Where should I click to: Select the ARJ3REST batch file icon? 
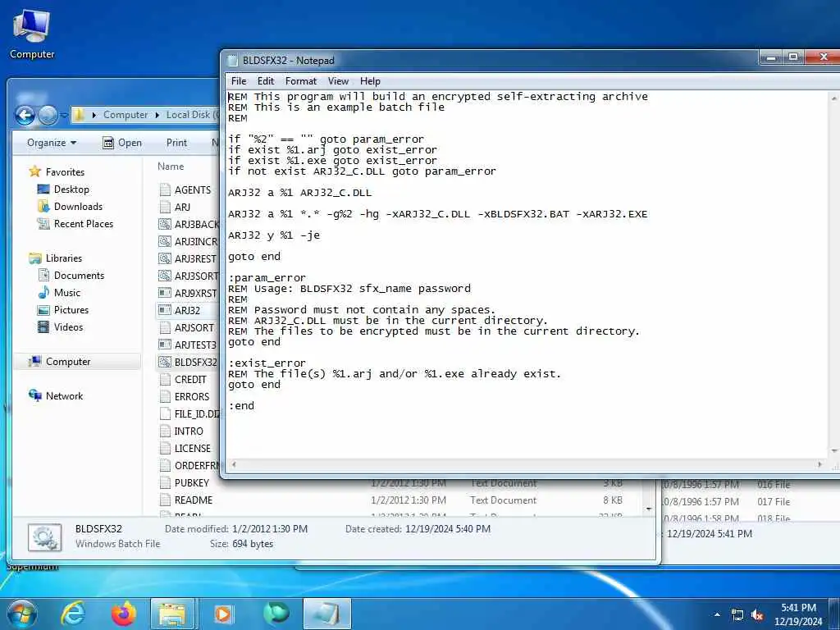[165, 258]
